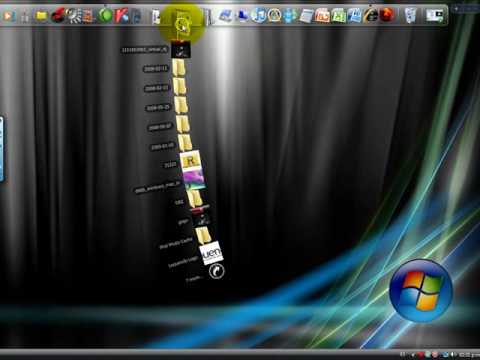Launch the blue music note player icon
This screenshot has height=360, width=480.
coord(259,16)
